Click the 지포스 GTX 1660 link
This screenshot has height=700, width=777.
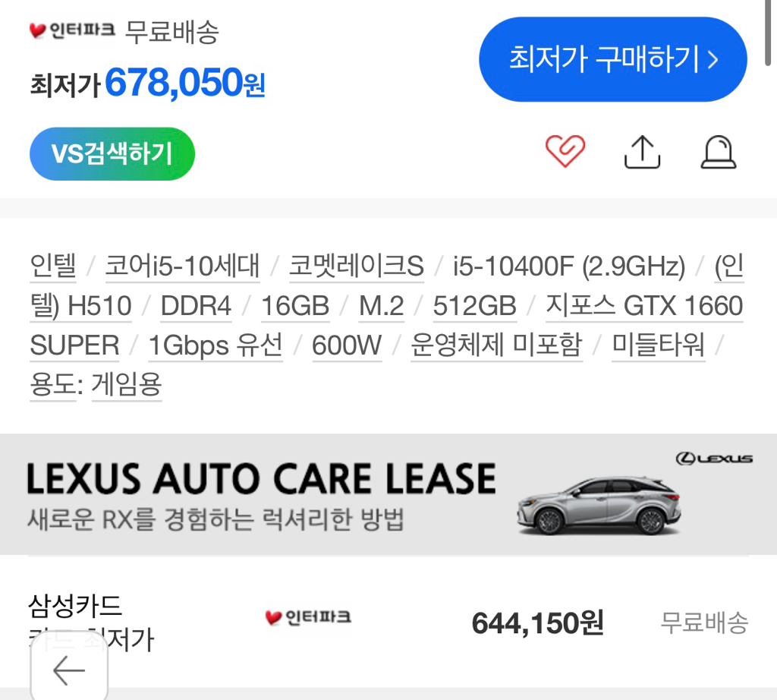coord(644,306)
